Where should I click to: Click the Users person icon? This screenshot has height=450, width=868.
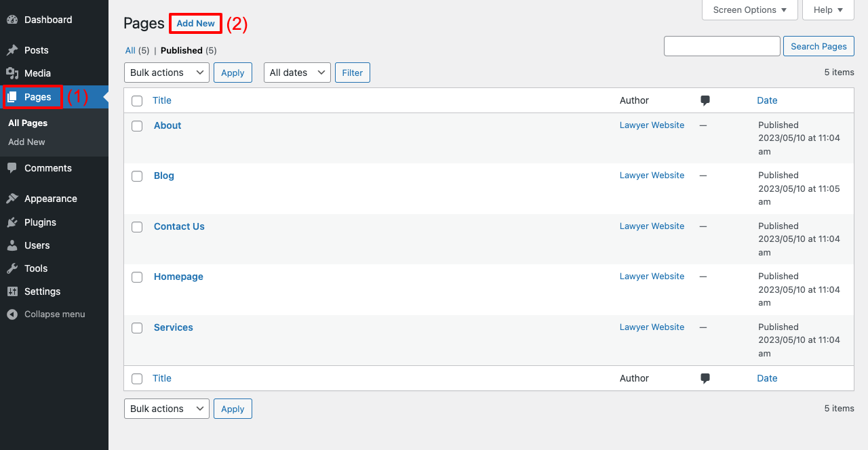point(12,245)
